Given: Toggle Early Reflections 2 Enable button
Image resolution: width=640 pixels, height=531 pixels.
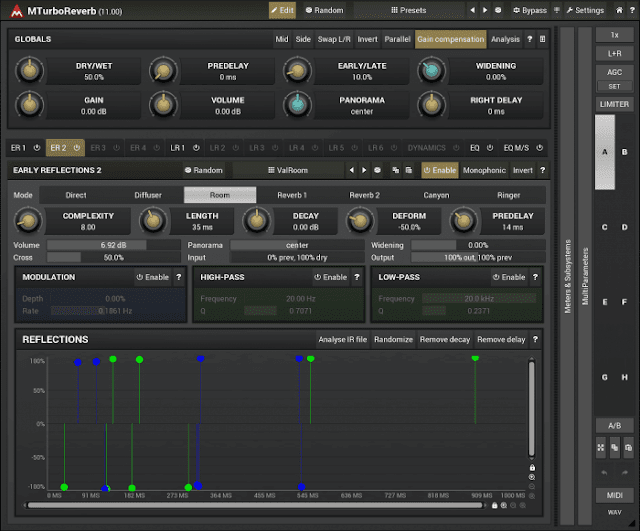Looking at the screenshot, I should (x=440, y=170).
